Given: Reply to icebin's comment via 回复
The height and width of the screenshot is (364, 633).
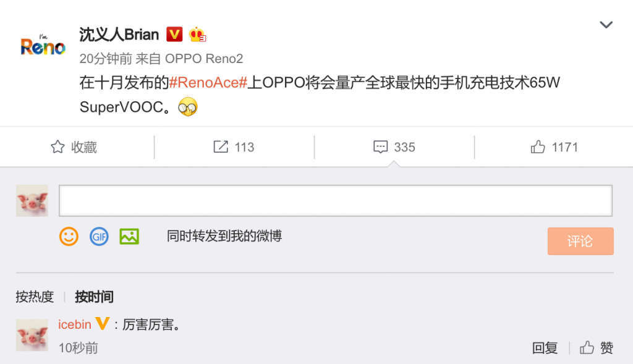Looking at the screenshot, I should pos(545,347).
